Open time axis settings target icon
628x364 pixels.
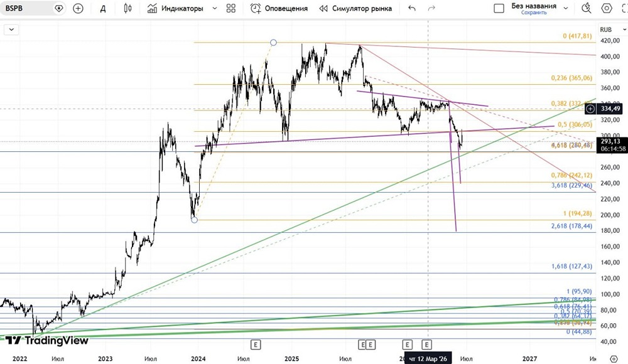point(614,358)
